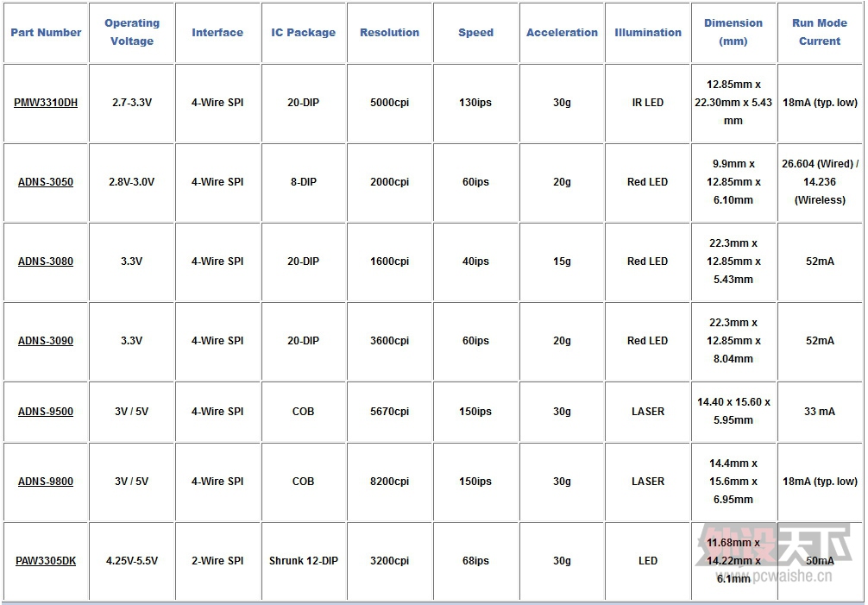The height and width of the screenshot is (605, 868).
Task: Open the PMW3310DH part link
Action: [46, 103]
